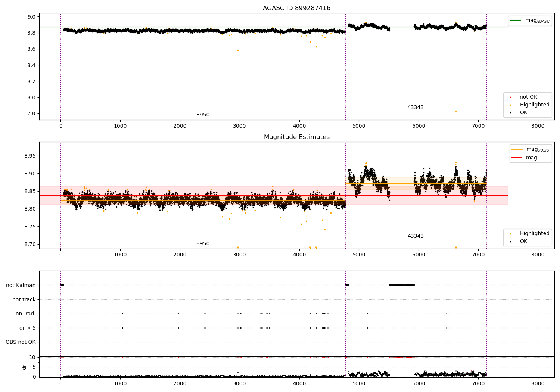Click the '8.2' y-tick in the top plot
The image size is (560, 392).
(31, 81)
